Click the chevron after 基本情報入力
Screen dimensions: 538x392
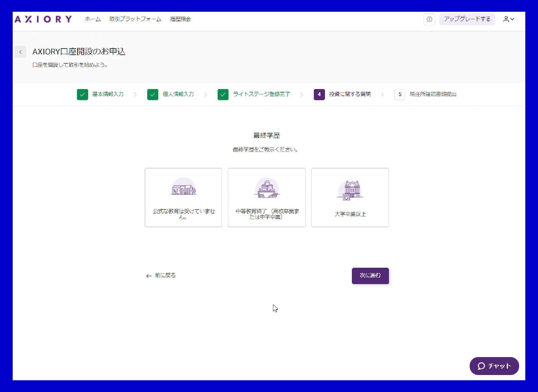click(x=135, y=95)
